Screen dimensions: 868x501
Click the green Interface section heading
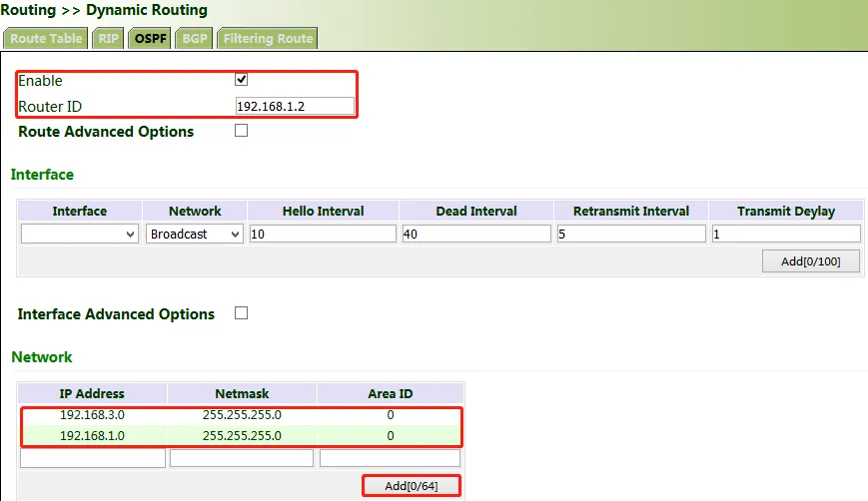coord(42,175)
